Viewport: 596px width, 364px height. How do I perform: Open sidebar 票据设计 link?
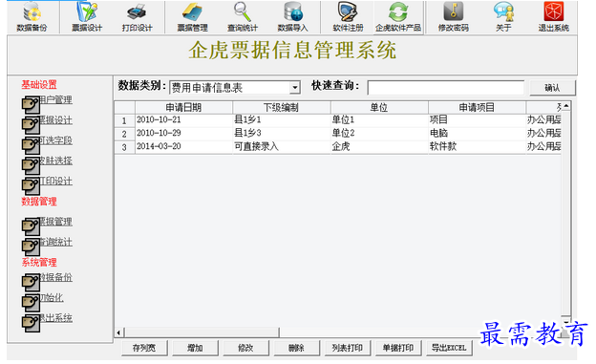point(55,120)
